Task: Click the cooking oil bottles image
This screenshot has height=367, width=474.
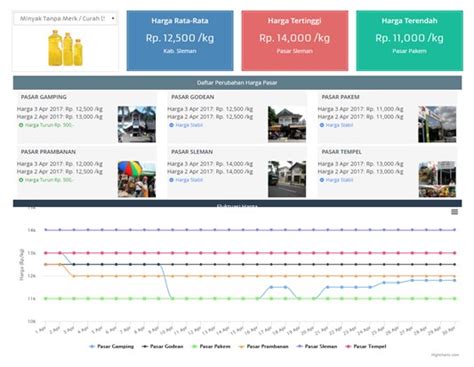Action: pos(65,48)
